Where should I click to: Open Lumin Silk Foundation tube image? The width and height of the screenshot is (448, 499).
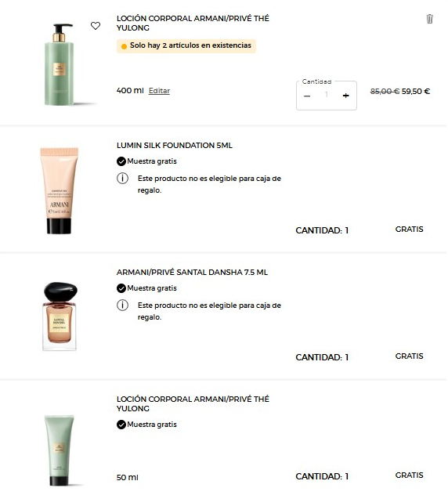pos(60,190)
